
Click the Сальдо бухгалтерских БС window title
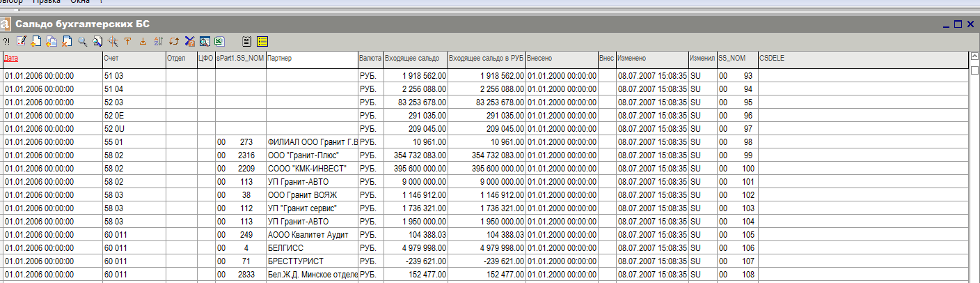point(83,24)
